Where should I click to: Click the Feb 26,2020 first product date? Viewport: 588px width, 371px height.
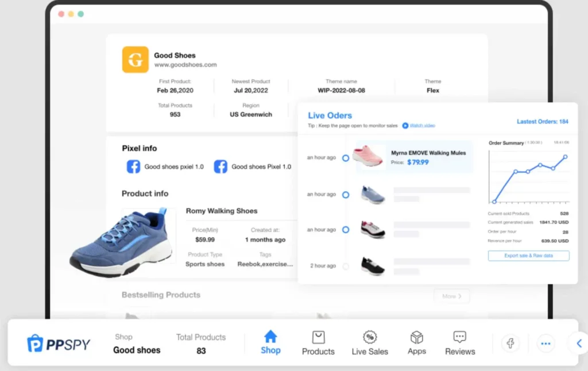click(175, 90)
